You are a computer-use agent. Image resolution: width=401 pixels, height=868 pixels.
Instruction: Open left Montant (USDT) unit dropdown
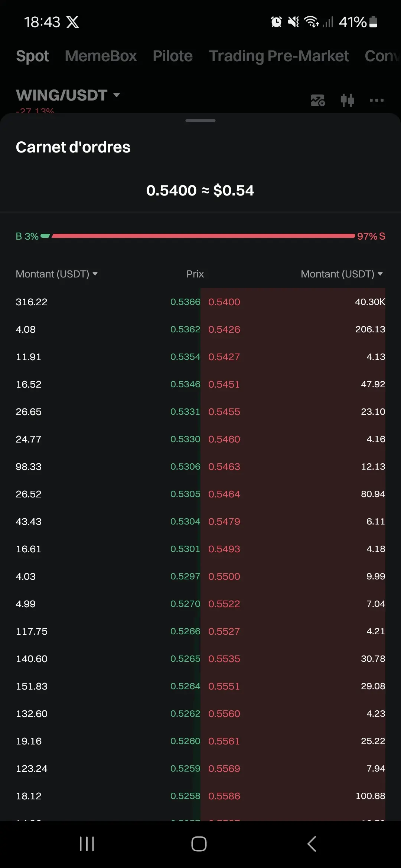click(x=56, y=274)
